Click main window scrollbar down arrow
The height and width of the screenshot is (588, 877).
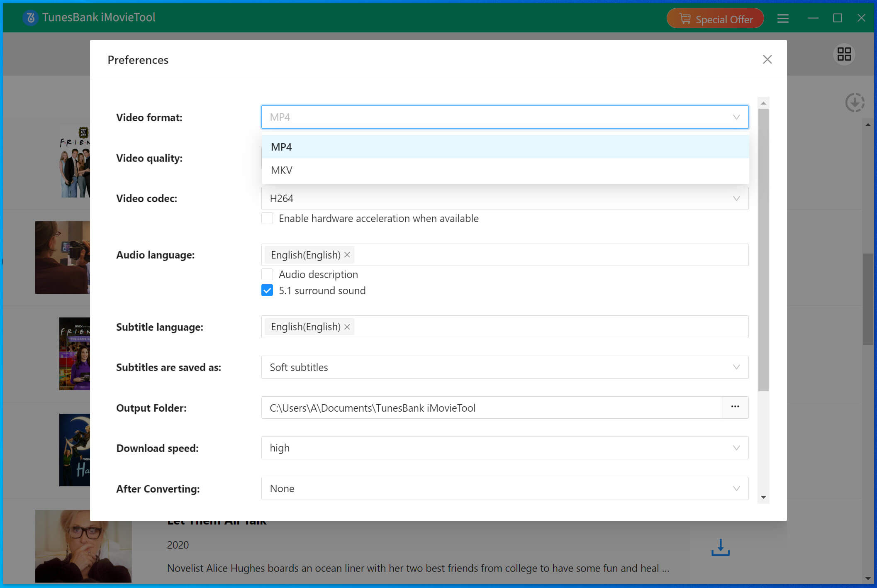[x=868, y=578]
